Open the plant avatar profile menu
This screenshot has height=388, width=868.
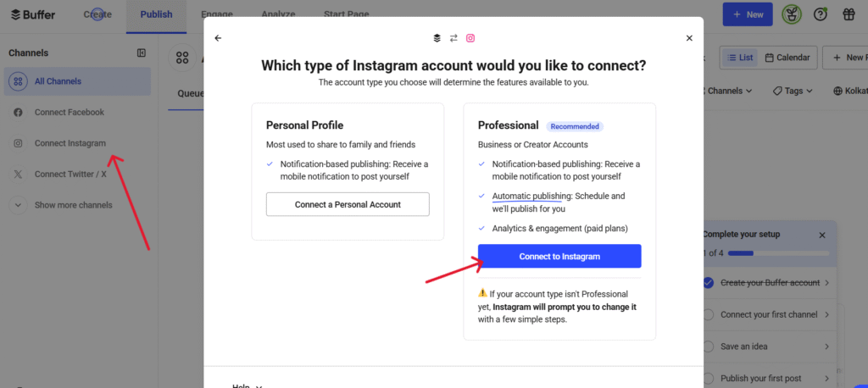793,14
